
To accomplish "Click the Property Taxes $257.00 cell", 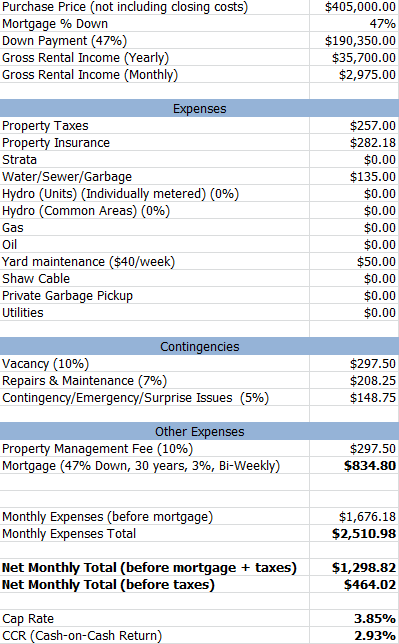I will pos(354,126).
